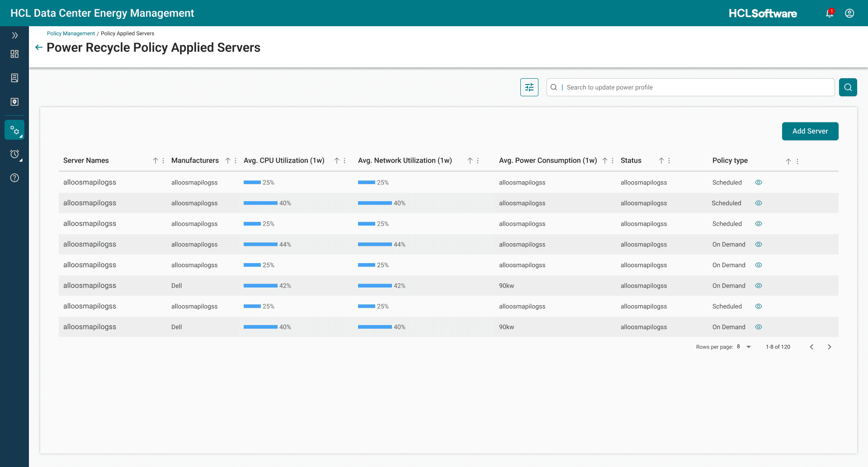Select 90kw power cell in last row
The height and width of the screenshot is (467, 868).
click(506, 327)
